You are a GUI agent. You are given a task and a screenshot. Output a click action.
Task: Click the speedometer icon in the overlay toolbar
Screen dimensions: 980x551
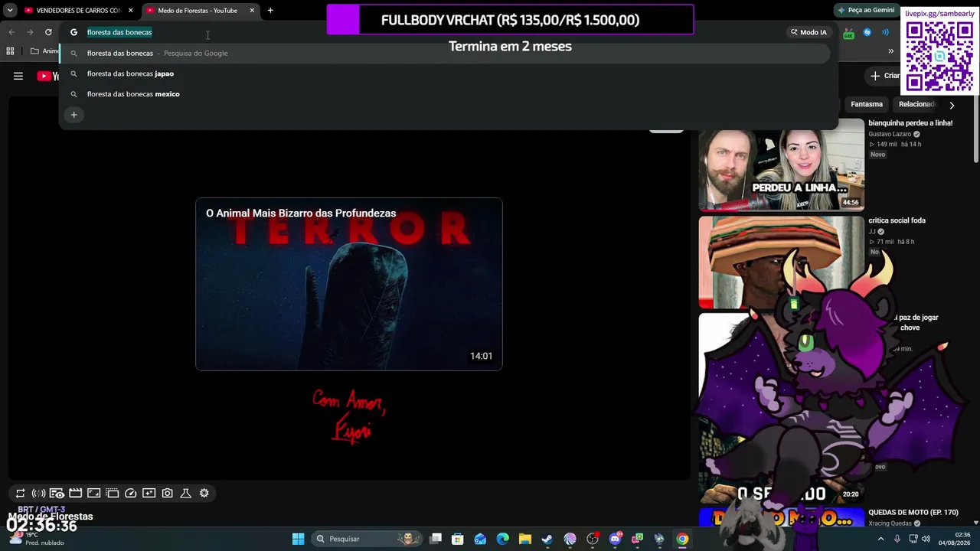click(x=130, y=494)
